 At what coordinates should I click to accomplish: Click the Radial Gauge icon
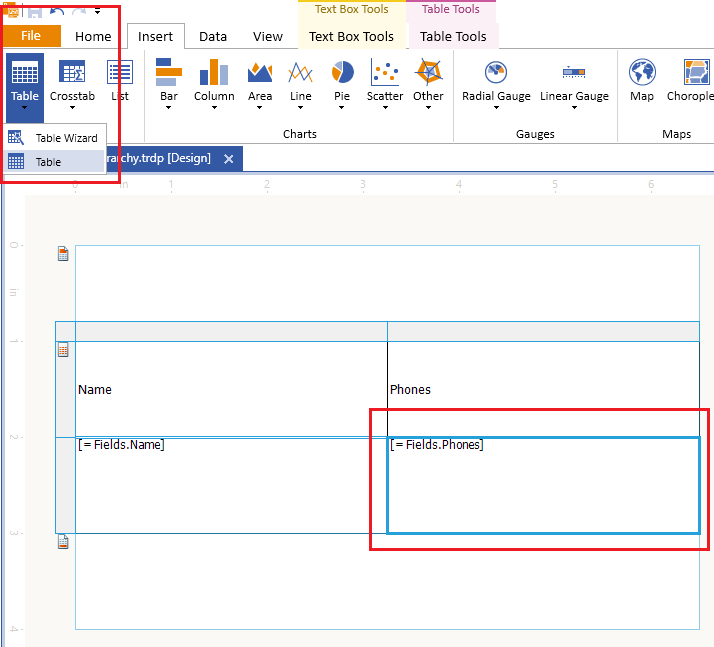[x=496, y=72]
